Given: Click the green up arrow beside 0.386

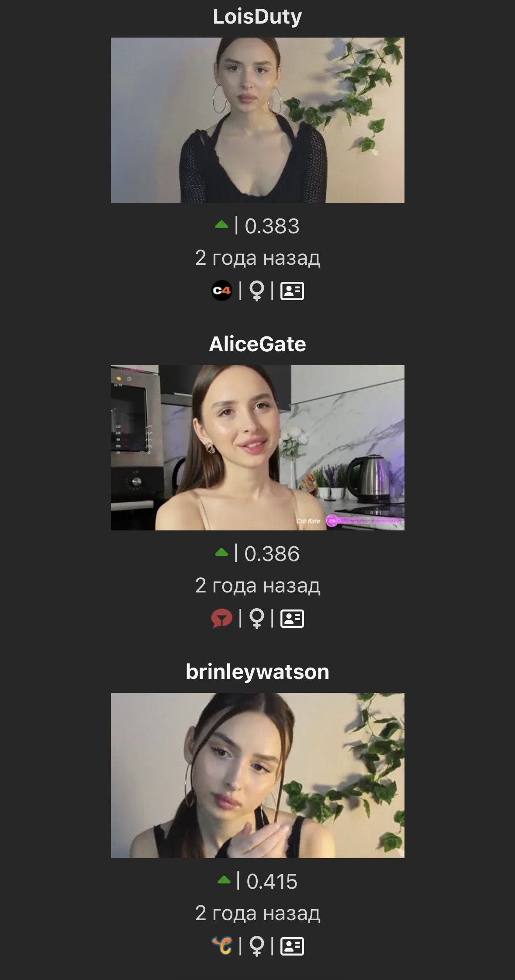Looking at the screenshot, I should tap(222, 553).
